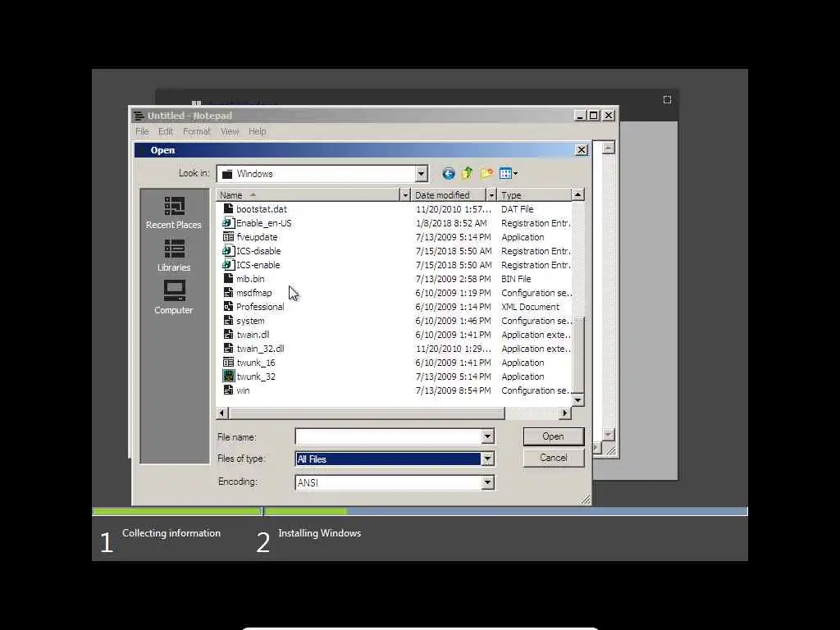
Task: Select Enable_en-US registry file icon
Action: pos(228,223)
